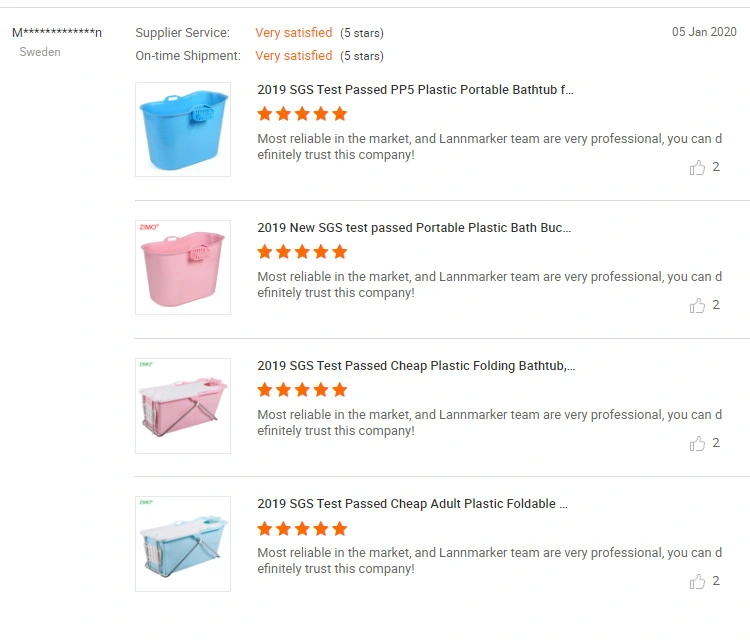Click the star rating of Adult Plastic Foldable review
This screenshot has width=750, height=642.
click(302, 529)
